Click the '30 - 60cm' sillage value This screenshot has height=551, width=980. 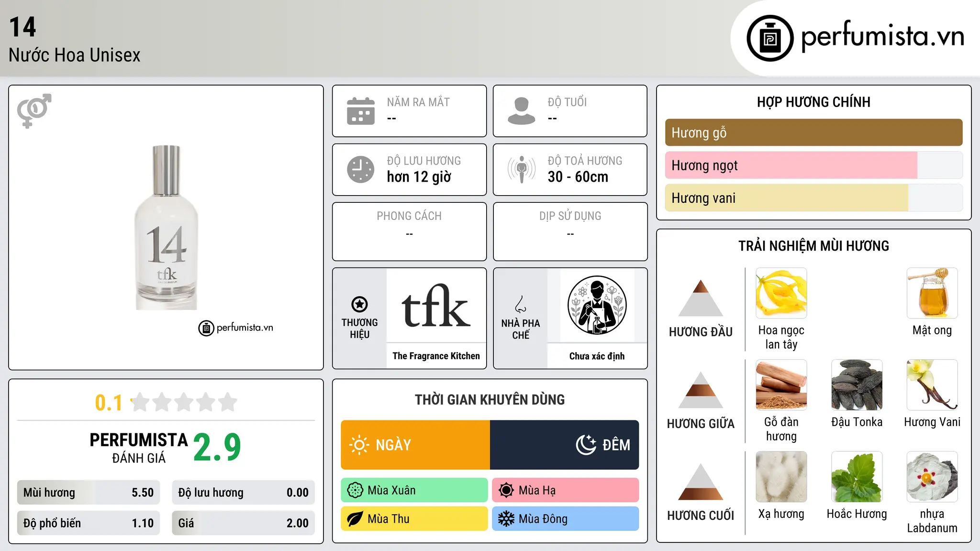click(x=578, y=177)
